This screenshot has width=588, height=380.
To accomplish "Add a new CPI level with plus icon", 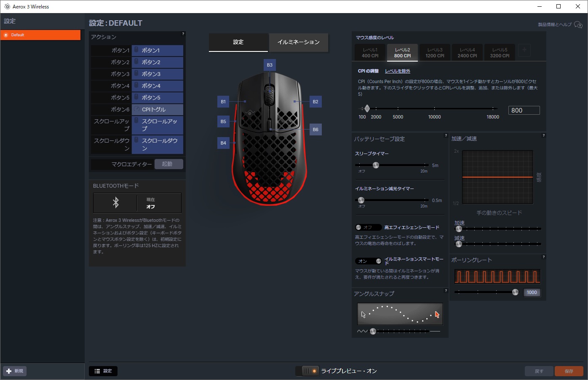I will point(524,51).
